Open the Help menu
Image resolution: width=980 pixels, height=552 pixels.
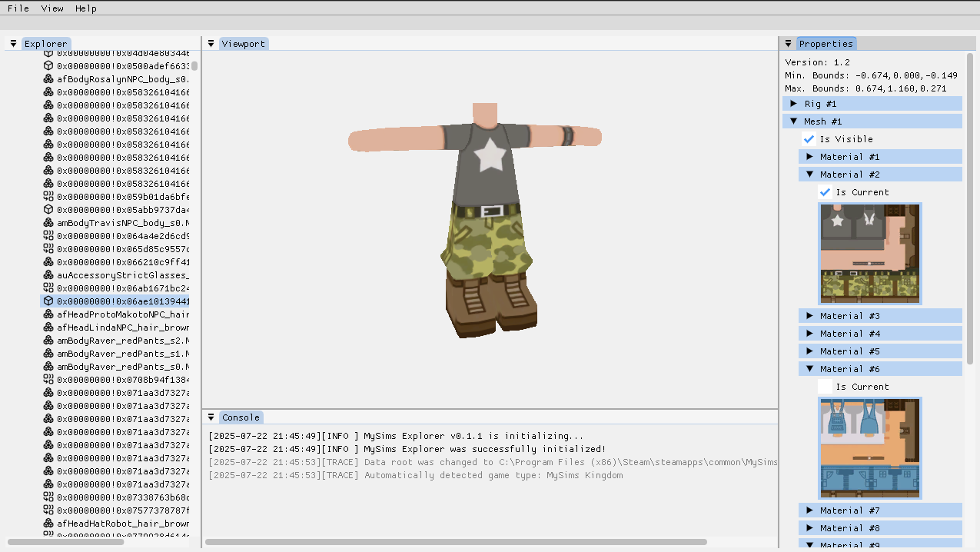click(85, 8)
